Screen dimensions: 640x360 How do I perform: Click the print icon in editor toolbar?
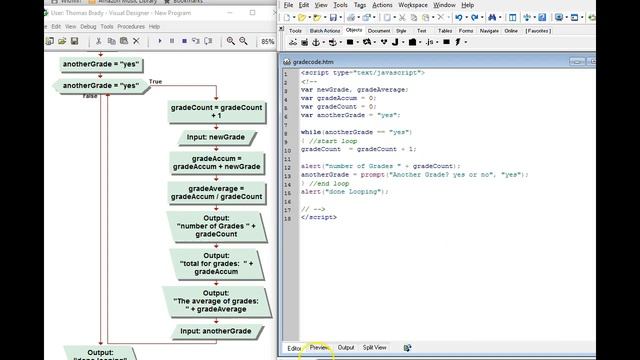(x=351, y=18)
